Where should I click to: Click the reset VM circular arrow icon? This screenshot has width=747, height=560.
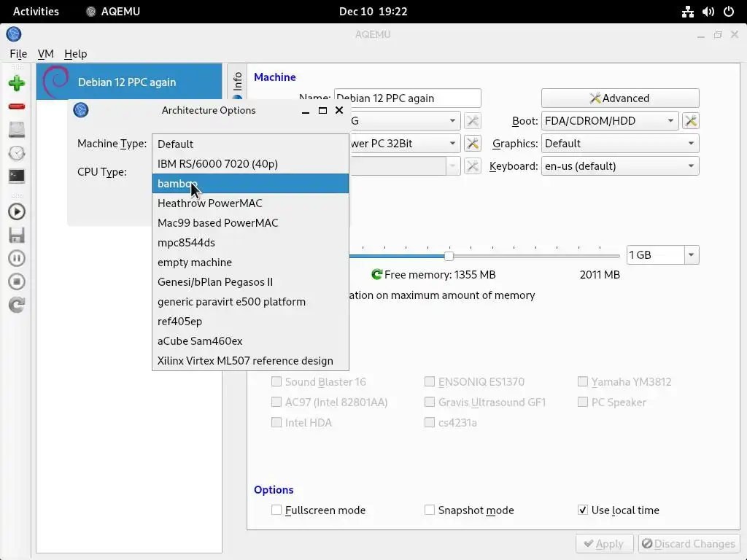tap(17, 306)
